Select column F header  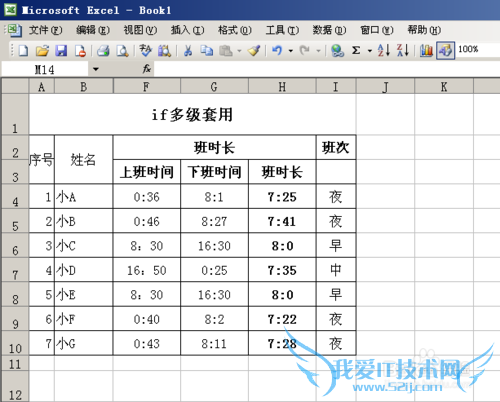(147, 86)
